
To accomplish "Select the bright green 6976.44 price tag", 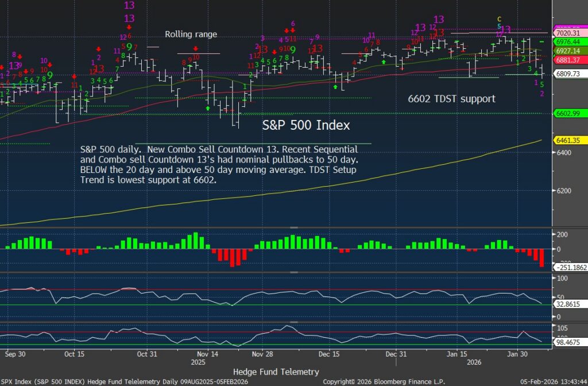I will tap(568, 42).
